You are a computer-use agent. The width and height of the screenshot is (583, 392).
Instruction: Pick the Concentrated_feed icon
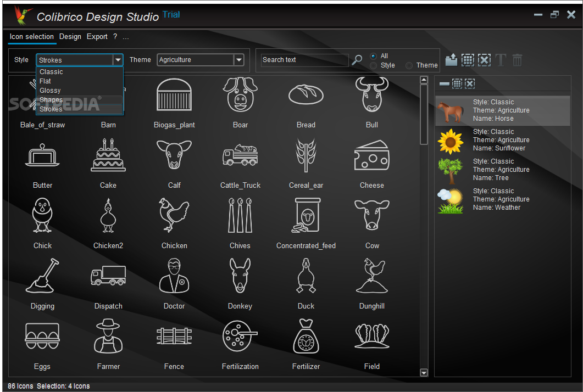click(x=306, y=216)
